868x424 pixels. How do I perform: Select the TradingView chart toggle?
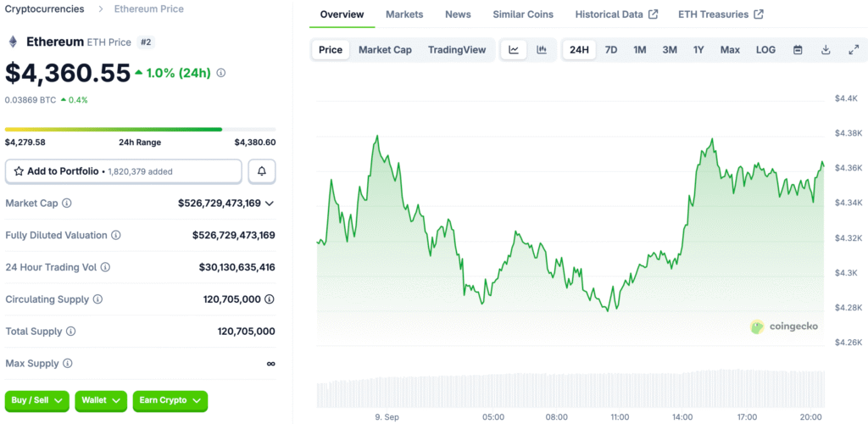(457, 50)
